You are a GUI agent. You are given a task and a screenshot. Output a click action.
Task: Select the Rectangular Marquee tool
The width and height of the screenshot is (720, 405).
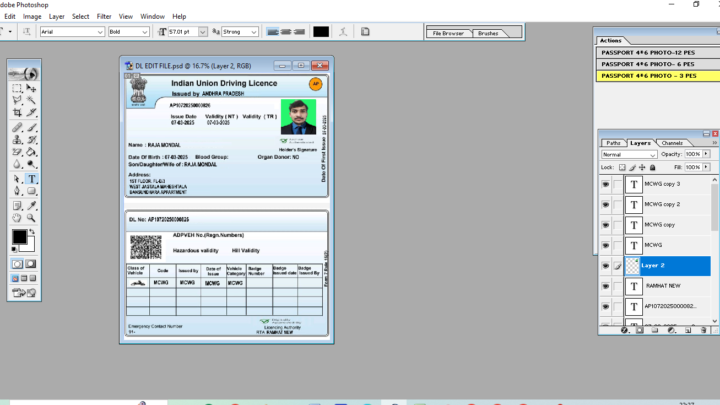click(17, 88)
